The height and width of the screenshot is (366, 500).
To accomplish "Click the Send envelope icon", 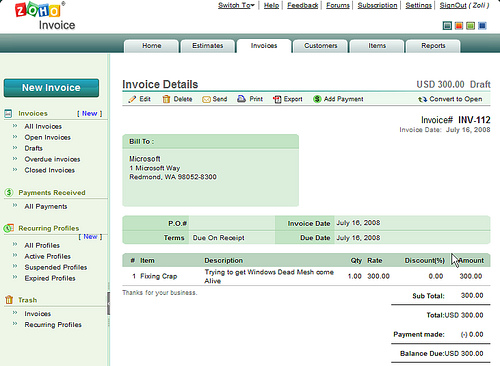I will [206, 99].
